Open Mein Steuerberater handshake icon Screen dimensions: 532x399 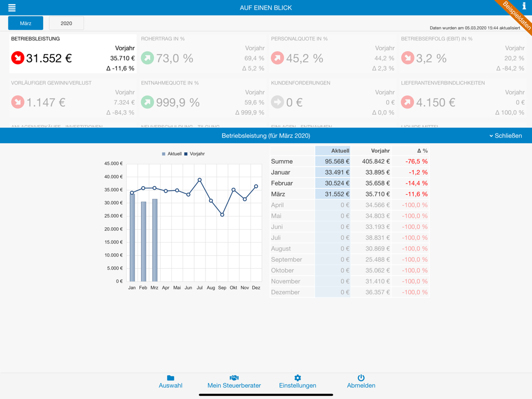(x=234, y=378)
